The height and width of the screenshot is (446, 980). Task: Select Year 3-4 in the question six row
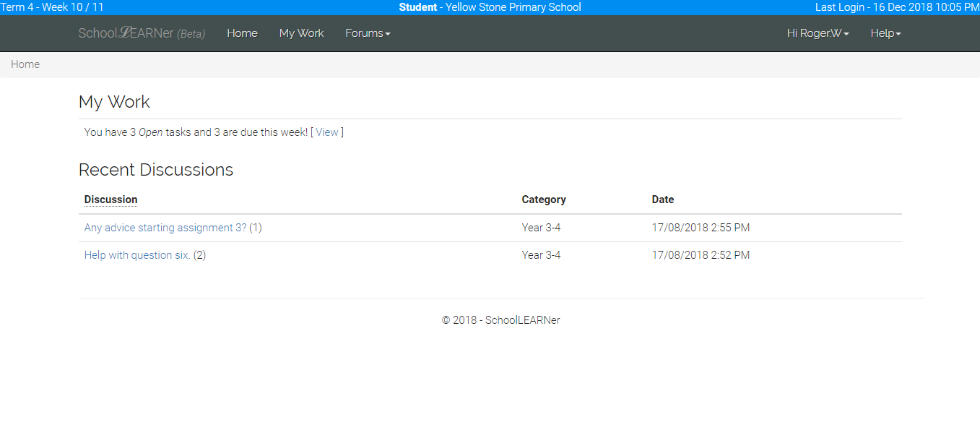point(541,255)
